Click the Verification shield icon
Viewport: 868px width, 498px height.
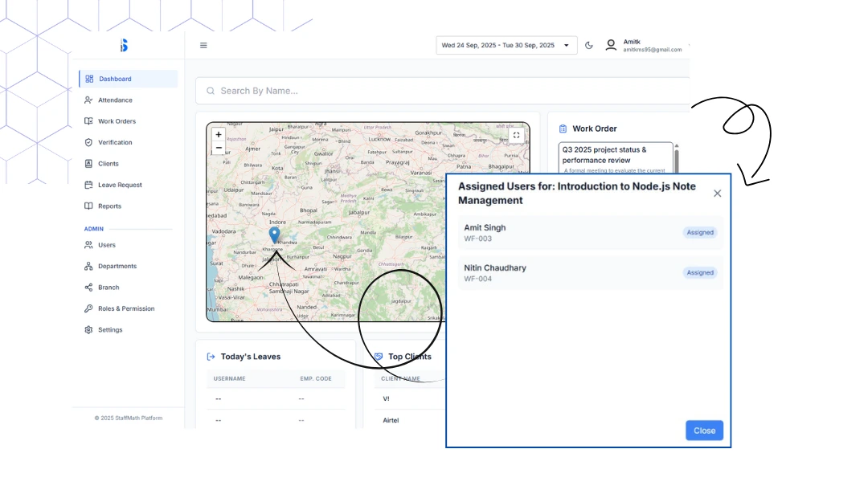coord(88,142)
